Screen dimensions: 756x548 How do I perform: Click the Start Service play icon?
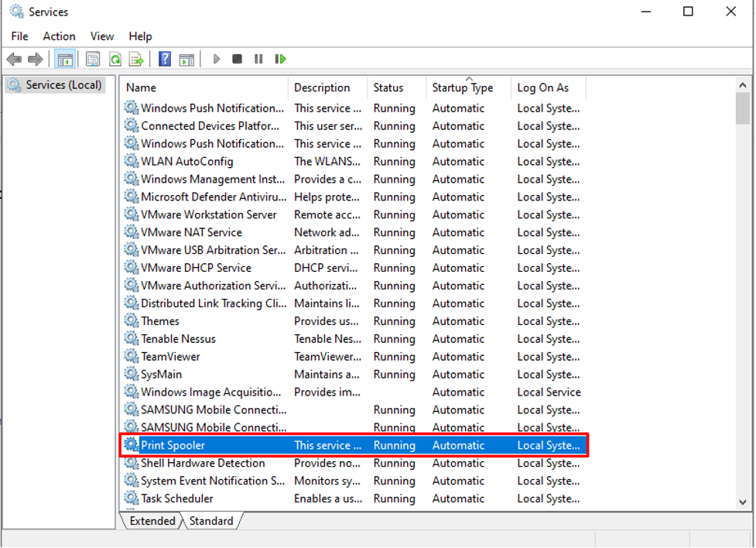217,59
